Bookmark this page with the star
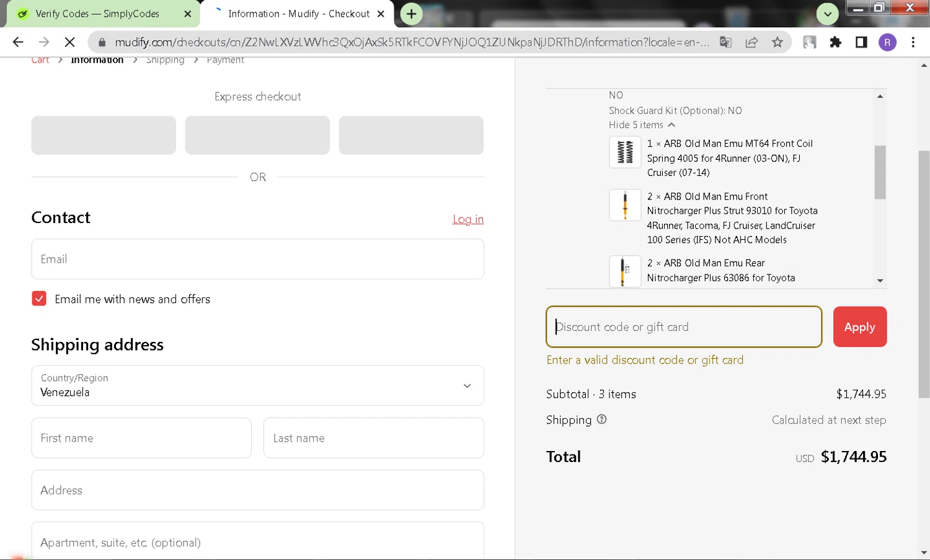The width and height of the screenshot is (930, 560). (777, 42)
